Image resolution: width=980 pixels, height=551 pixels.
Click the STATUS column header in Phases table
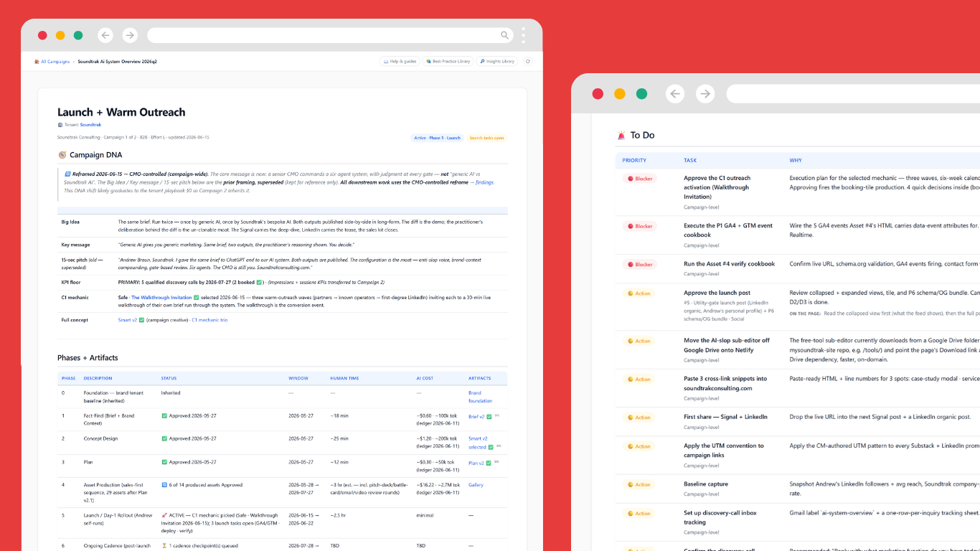pos(169,378)
